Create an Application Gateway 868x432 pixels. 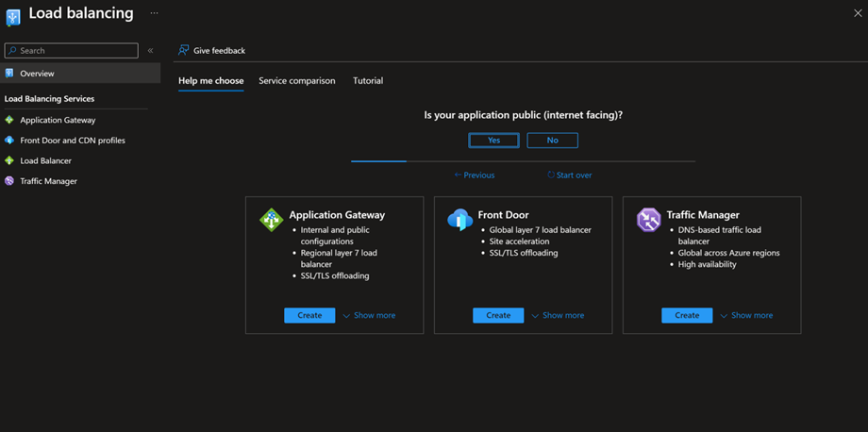point(309,315)
